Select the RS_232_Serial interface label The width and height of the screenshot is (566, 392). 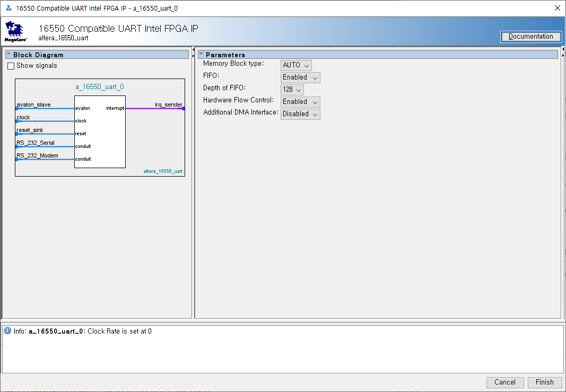coord(36,143)
